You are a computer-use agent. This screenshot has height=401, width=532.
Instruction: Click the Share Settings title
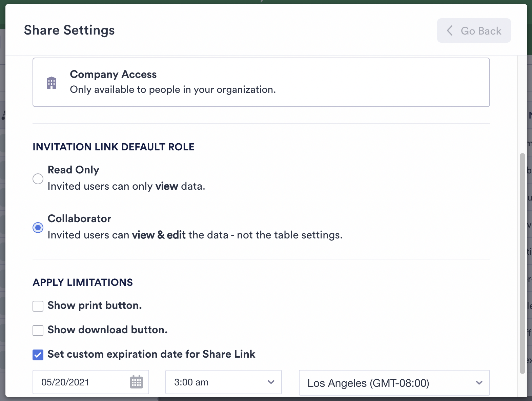(x=69, y=30)
